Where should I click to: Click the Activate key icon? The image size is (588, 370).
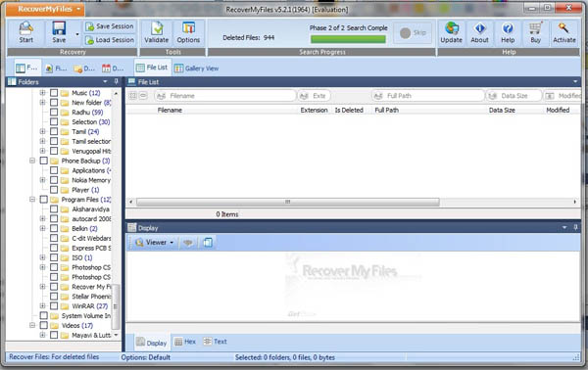563,28
